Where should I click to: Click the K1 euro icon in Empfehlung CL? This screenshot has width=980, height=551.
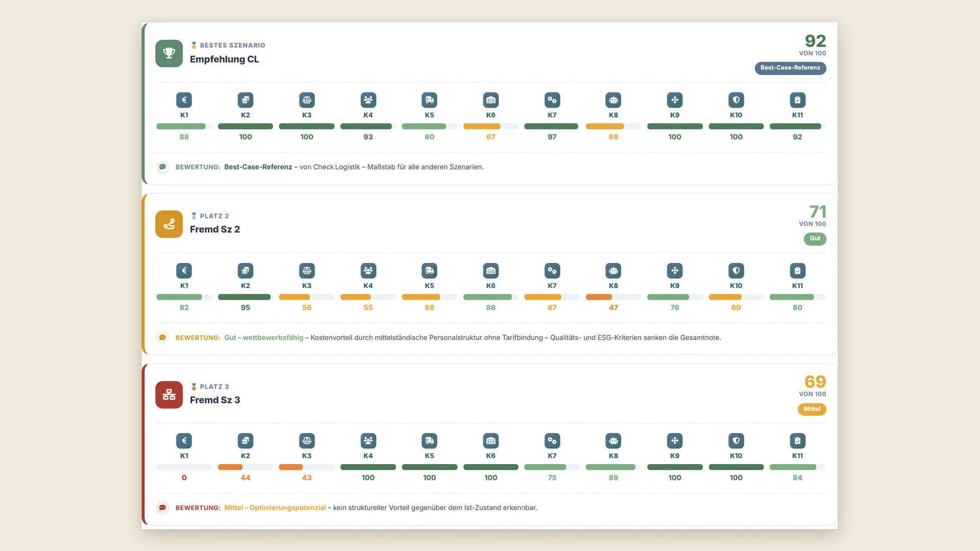tap(184, 100)
